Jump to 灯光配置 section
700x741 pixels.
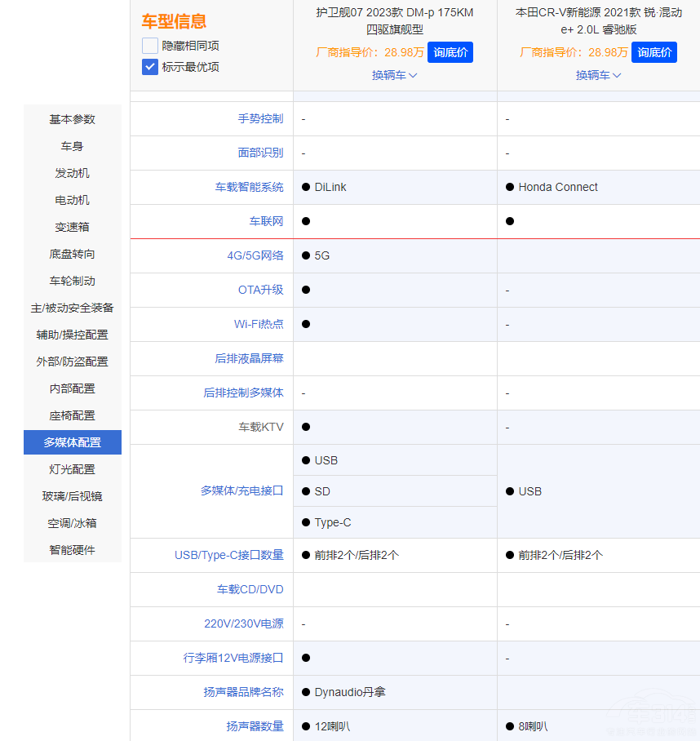(x=73, y=469)
